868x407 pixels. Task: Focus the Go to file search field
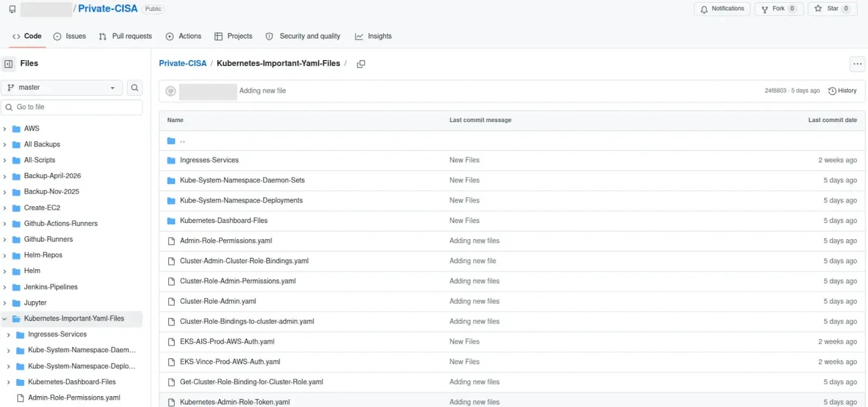(72, 107)
